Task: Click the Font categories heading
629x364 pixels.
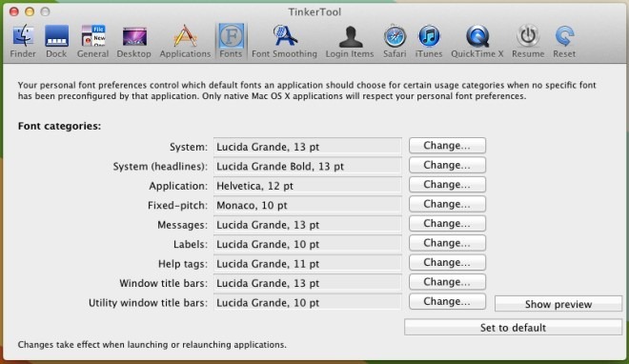Action: pyautogui.click(x=59, y=127)
